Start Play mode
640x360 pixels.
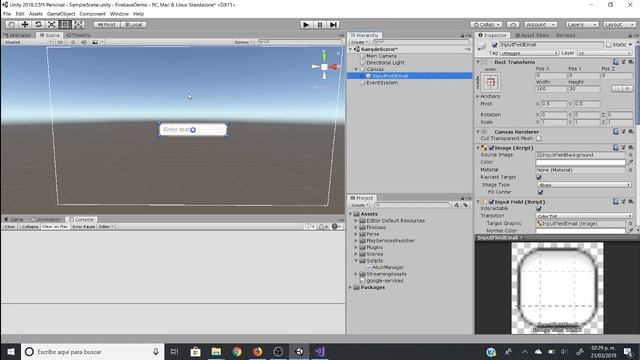tap(306, 24)
